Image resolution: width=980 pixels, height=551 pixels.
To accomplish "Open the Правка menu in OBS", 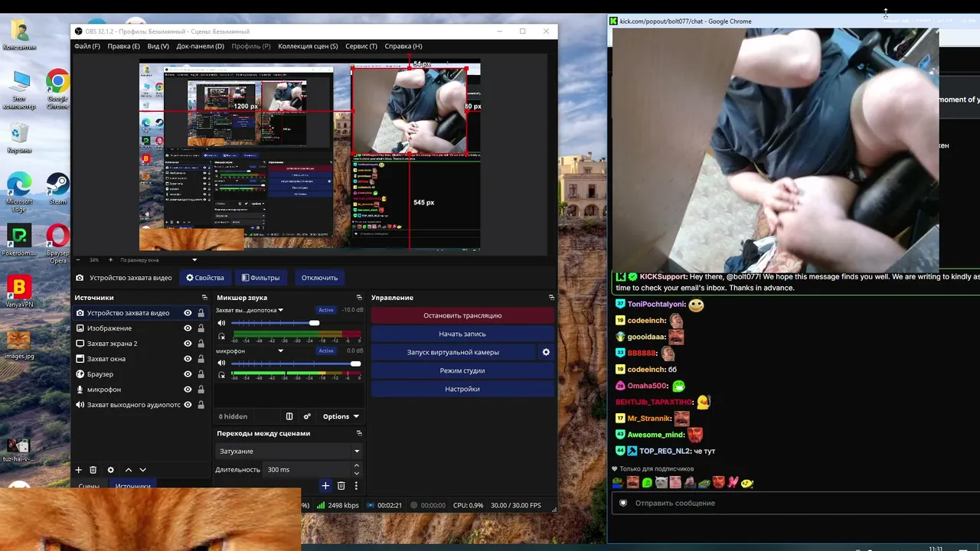I will point(123,46).
